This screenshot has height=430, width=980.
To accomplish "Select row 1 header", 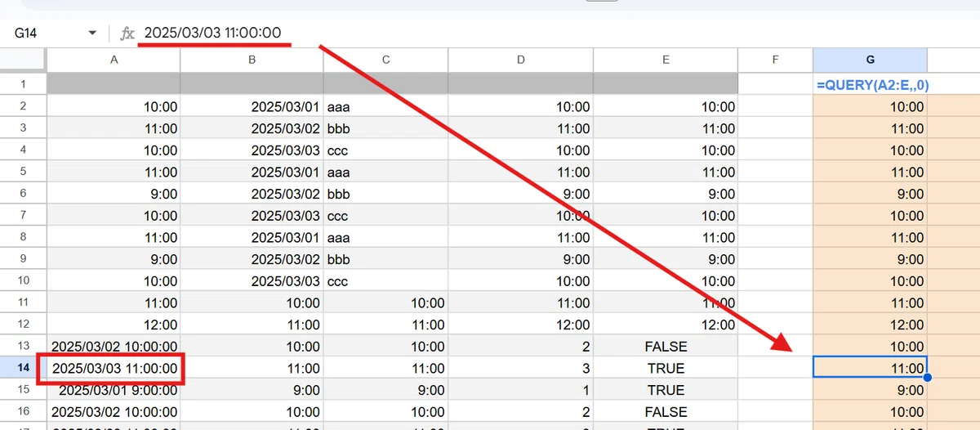I will pyautogui.click(x=23, y=84).
